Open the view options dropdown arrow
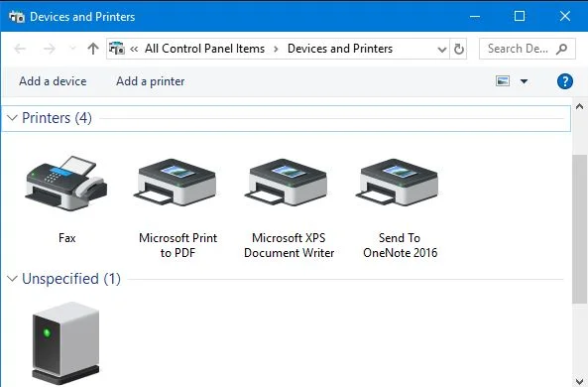Image resolution: width=588 pixels, height=387 pixels. point(524,81)
